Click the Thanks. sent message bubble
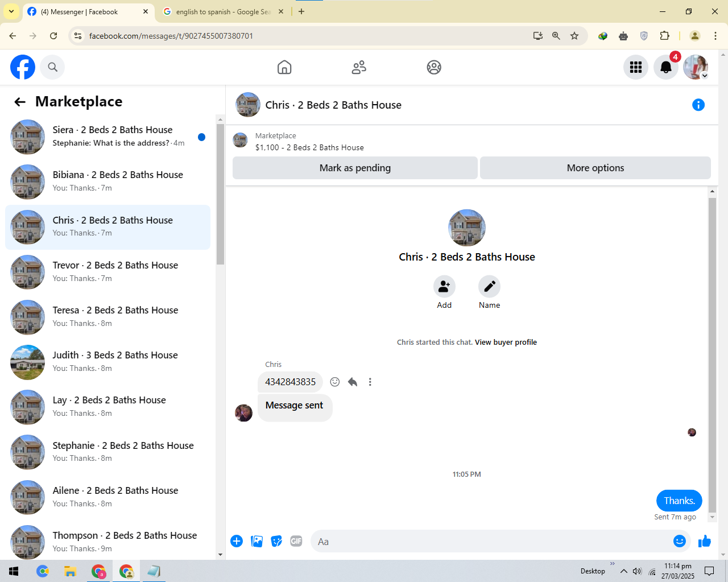The height and width of the screenshot is (582, 728). pos(679,501)
